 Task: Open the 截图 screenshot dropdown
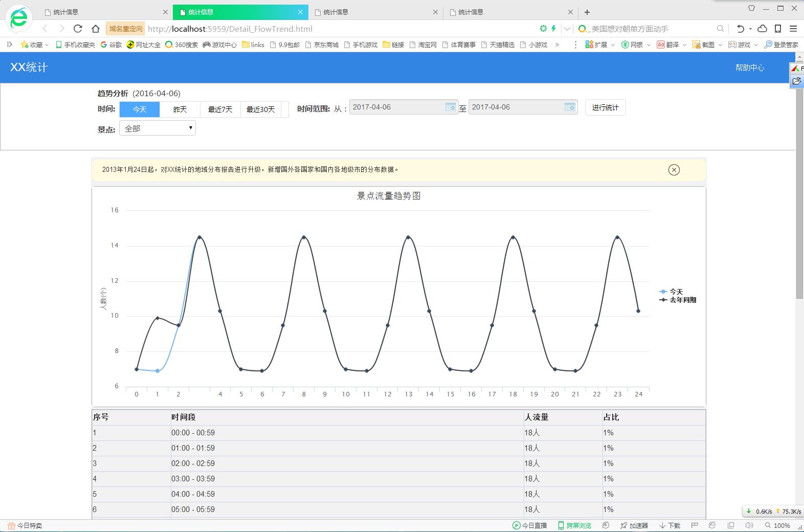pyautogui.click(x=707, y=45)
